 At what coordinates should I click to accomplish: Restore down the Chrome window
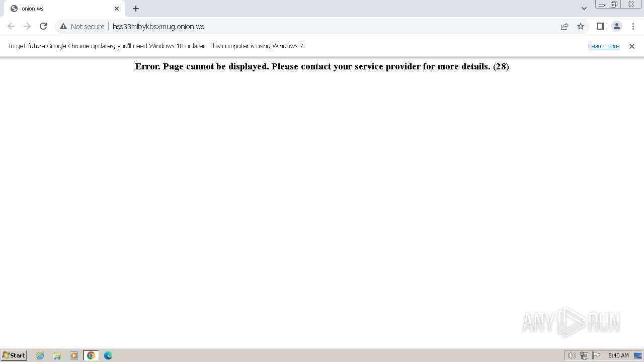click(614, 5)
